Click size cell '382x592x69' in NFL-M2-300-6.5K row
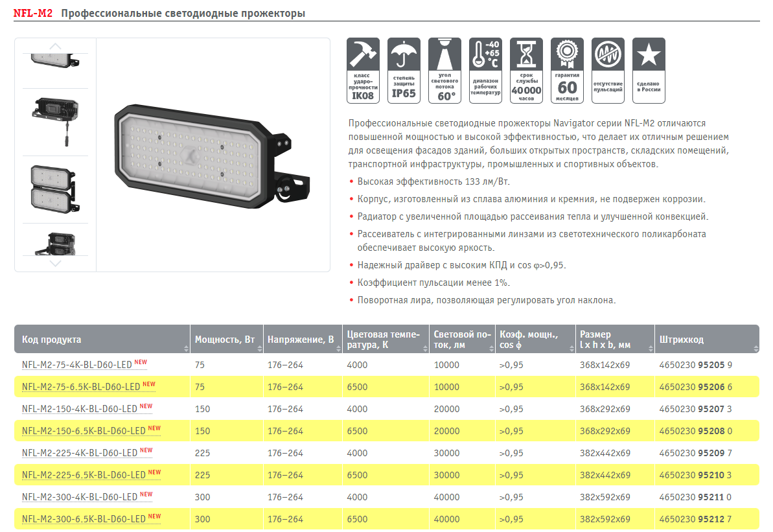Screen dimensions: 773x532 [605, 519]
